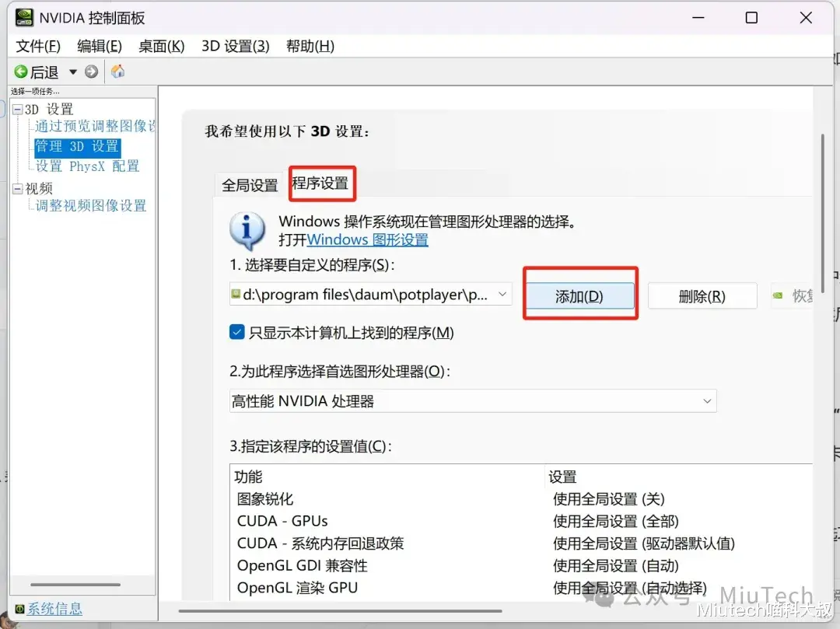Image resolution: width=840 pixels, height=629 pixels.
Task: Open the 桌面(K) menu
Action: click(161, 46)
